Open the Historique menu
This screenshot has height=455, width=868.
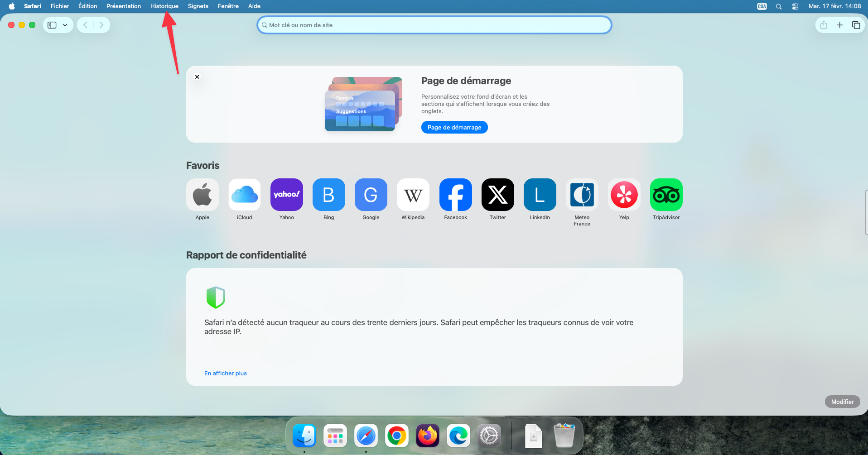click(x=164, y=6)
